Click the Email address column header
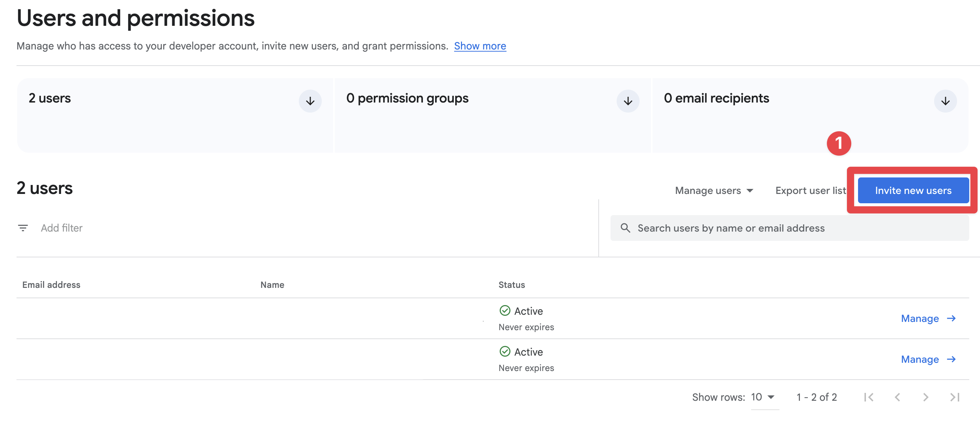Image resolution: width=980 pixels, height=423 pixels. tap(51, 284)
